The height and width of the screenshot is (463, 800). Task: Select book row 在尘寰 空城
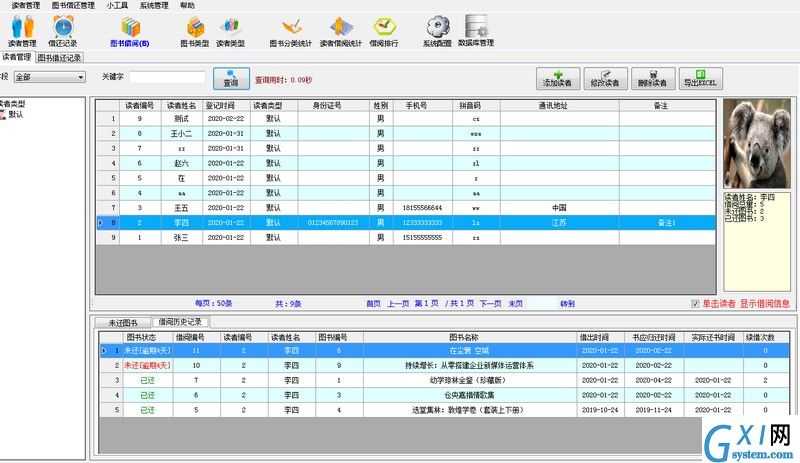pos(444,351)
